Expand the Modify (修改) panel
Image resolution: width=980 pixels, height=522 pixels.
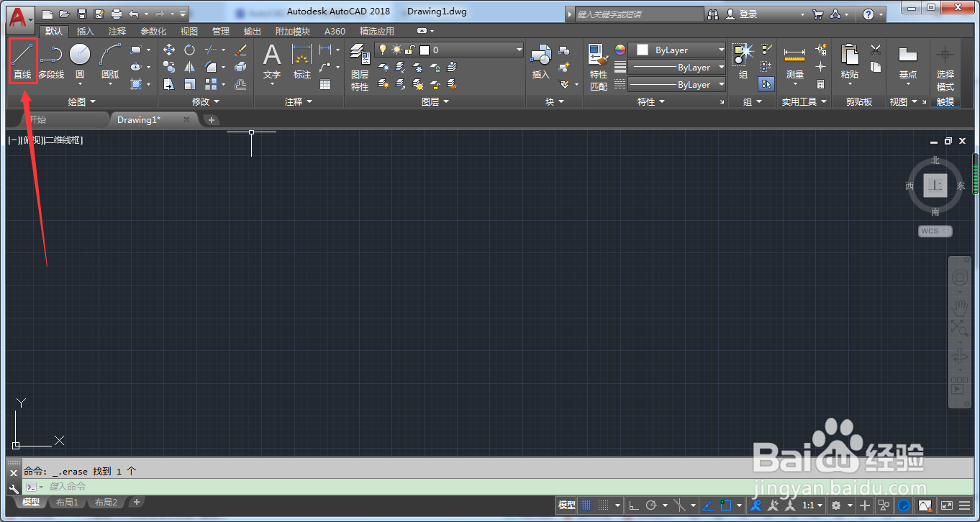[206, 102]
